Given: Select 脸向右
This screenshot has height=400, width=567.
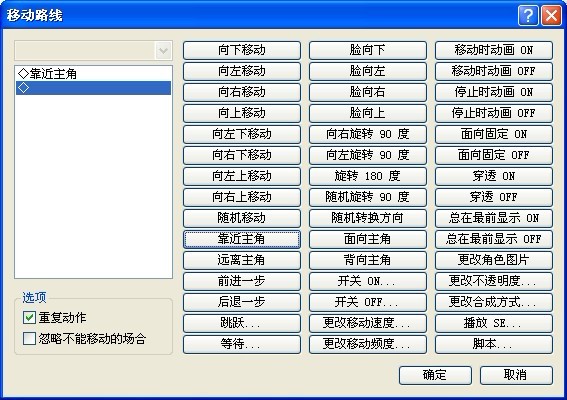Looking at the screenshot, I should (368, 92).
